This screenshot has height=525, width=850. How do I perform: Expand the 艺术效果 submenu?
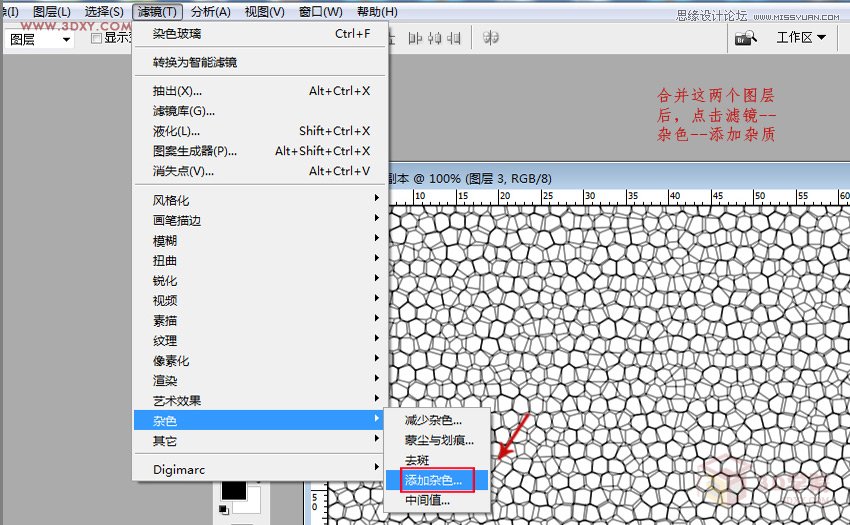(261, 401)
